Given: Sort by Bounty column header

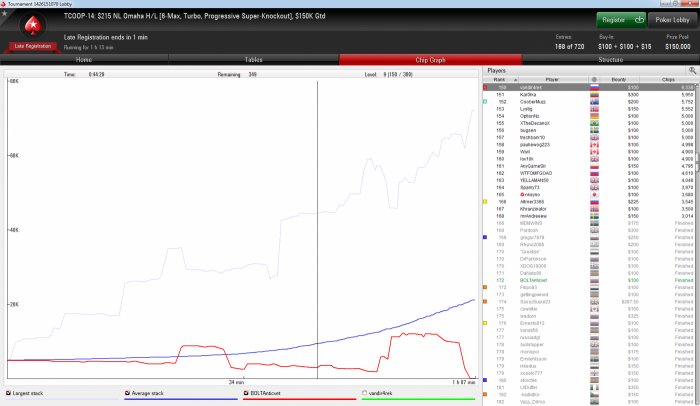Looking at the screenshot, I should click(x=619, y=80).
